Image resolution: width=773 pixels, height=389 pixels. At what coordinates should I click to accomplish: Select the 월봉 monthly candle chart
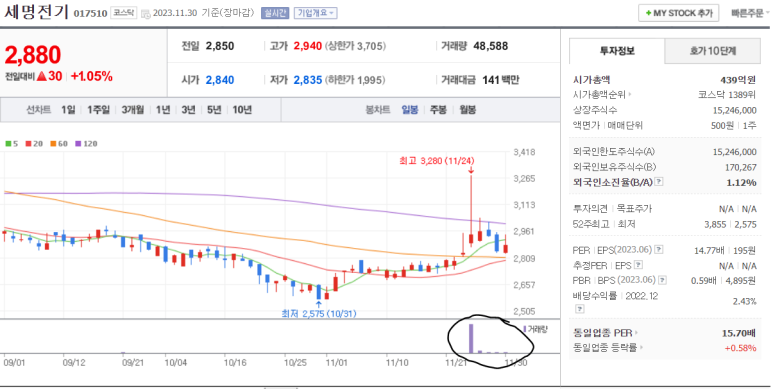click(468, 109)
